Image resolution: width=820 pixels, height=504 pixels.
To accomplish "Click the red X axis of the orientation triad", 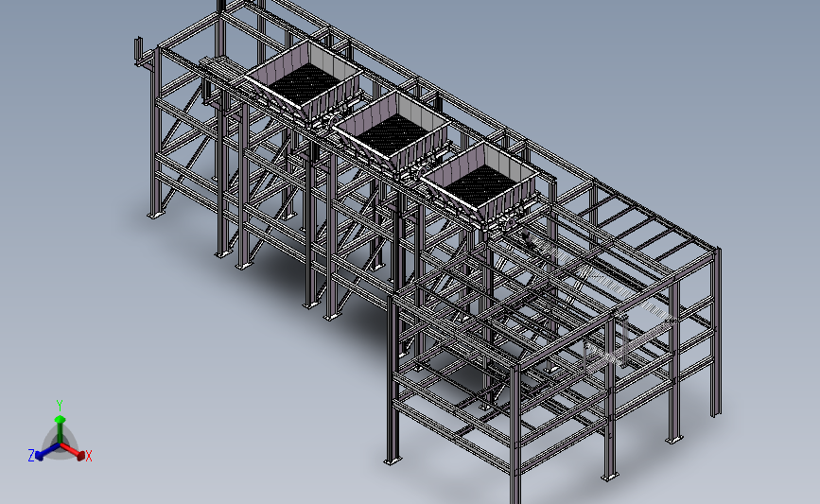I will [74, 451].
